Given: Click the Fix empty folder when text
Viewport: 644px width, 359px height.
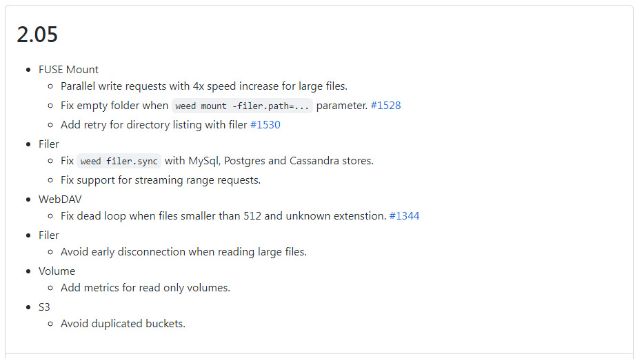Looking at the screenshot, I should [114, 106].
